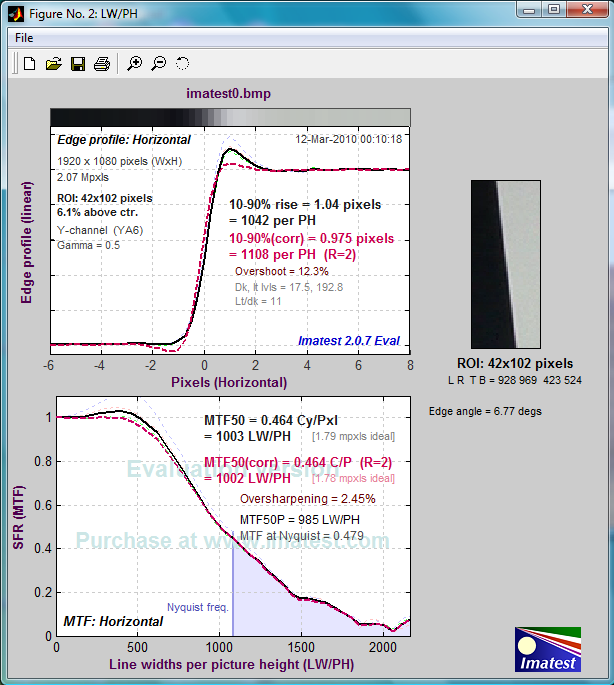Click the 'MTF: Horizontal' label in lower plot
This screenshot has height=685, width=614.
pyautogui.click(x=113, y=621)
